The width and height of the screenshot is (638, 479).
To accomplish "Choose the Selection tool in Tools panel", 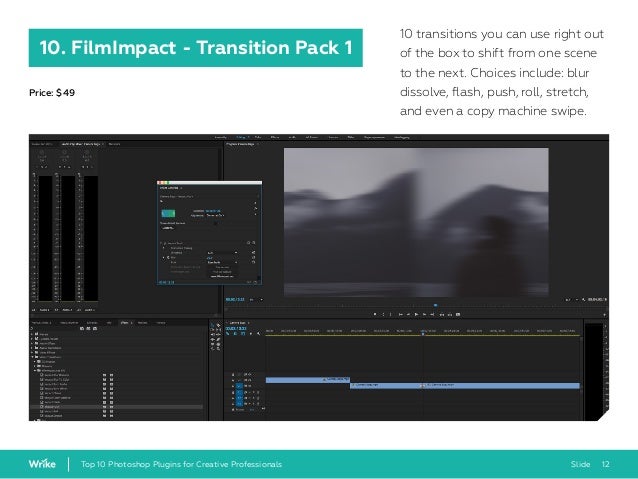I will pyautogui.click(x=212, y=325).
